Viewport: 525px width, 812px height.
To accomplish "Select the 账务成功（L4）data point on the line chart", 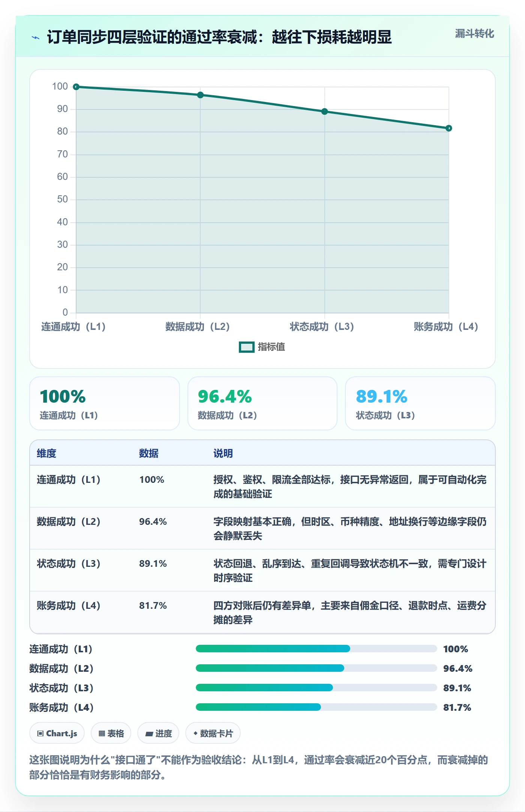I will click(449, 128).
